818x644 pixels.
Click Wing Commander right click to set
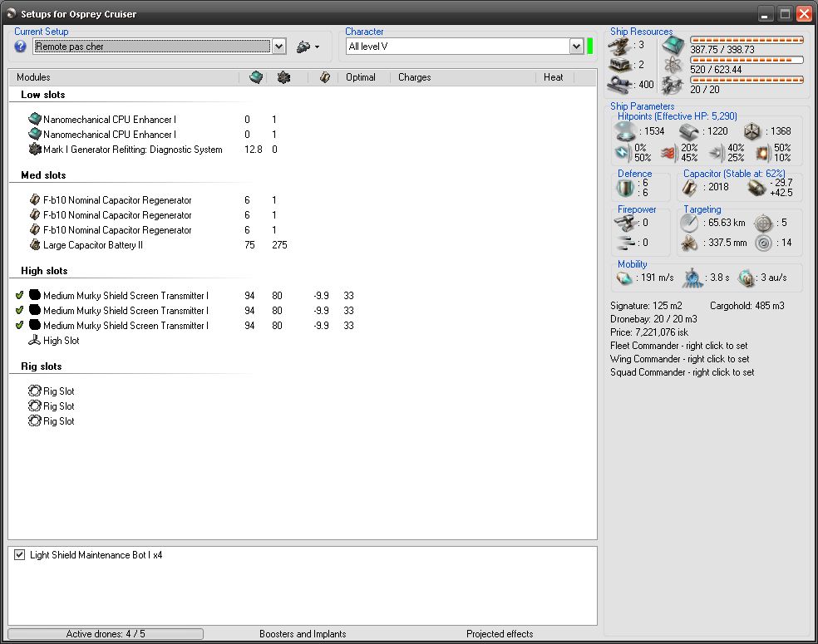point(680,359)
